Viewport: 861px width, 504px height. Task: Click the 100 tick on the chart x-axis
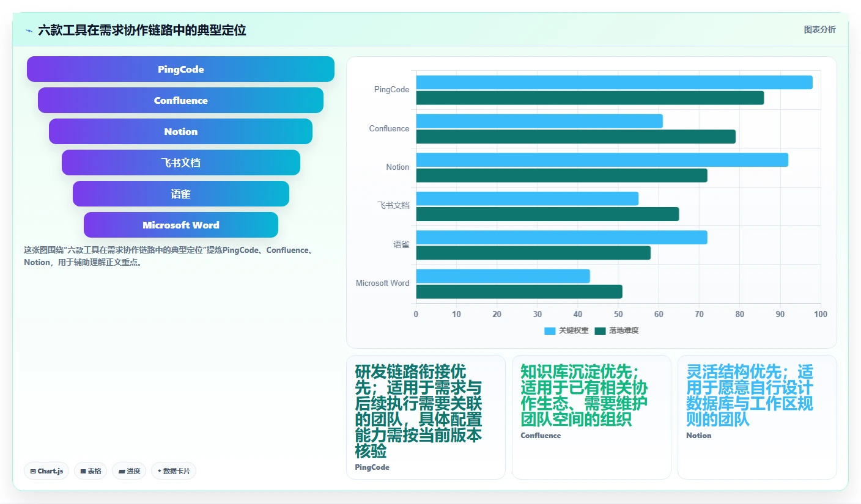[x=821, y=315]
